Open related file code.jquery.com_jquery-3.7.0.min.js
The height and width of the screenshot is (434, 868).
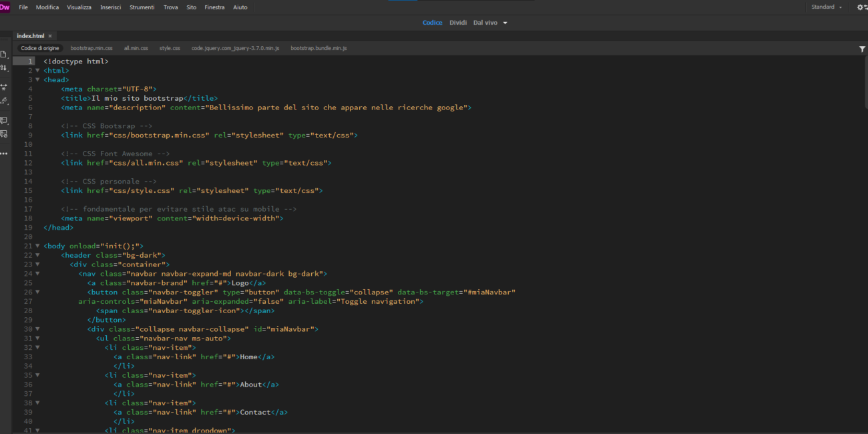(235, 48)
